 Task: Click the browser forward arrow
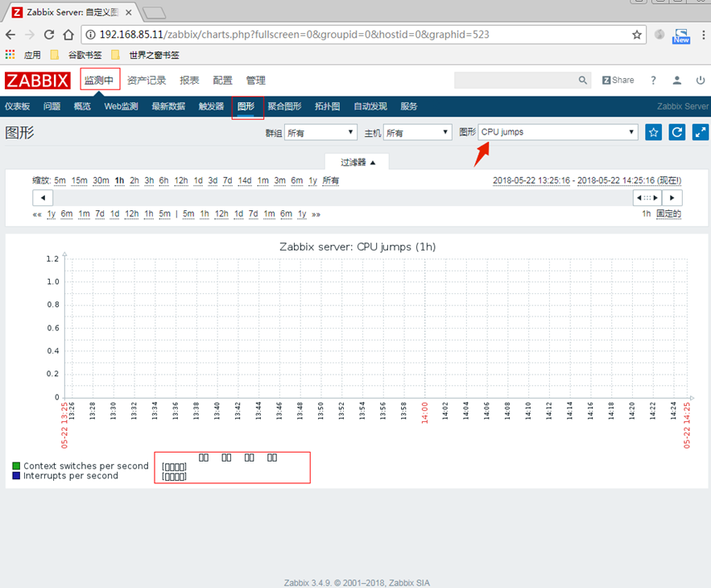click(30, 35)
